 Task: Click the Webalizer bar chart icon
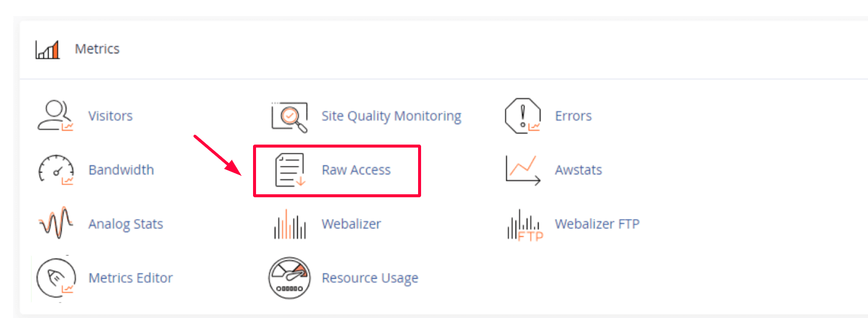tap(290, 224)
